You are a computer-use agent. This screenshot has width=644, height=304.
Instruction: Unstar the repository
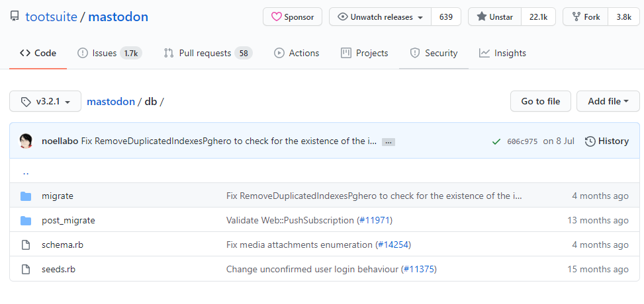(495, 17)
